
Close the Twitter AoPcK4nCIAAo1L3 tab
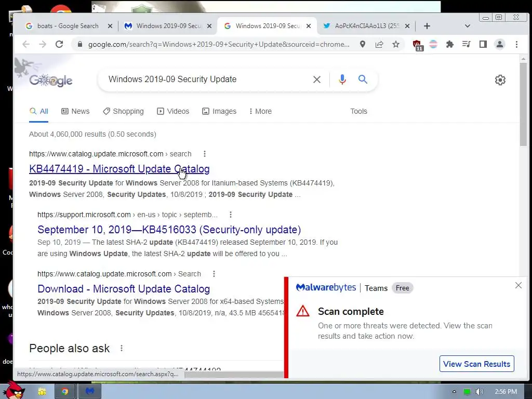pos(407,26)
